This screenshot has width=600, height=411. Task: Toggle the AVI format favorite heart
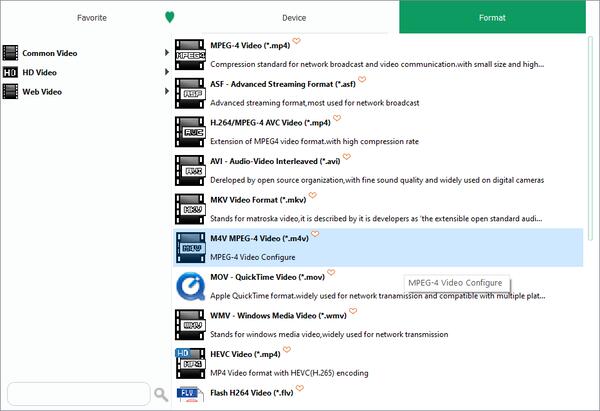(x=347, y=157)
